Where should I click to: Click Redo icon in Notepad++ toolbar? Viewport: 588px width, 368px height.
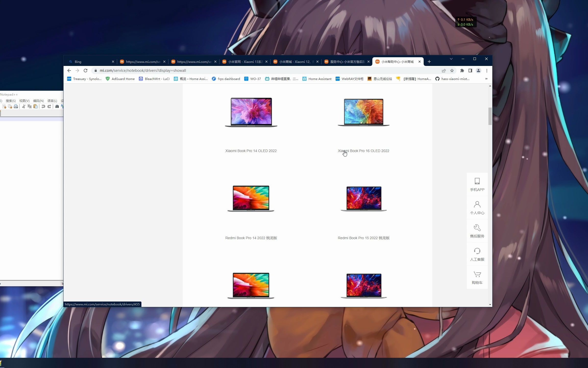click(x=49, y=107)
